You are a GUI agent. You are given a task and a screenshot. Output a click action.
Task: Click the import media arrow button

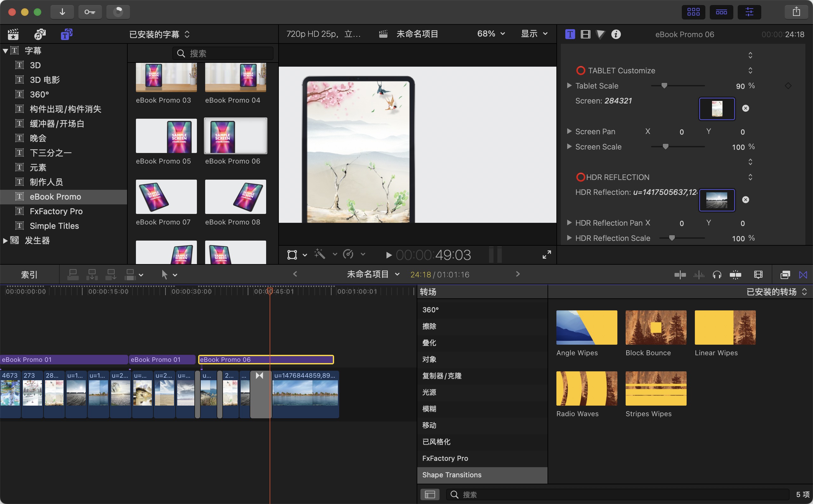pos(62,12)
